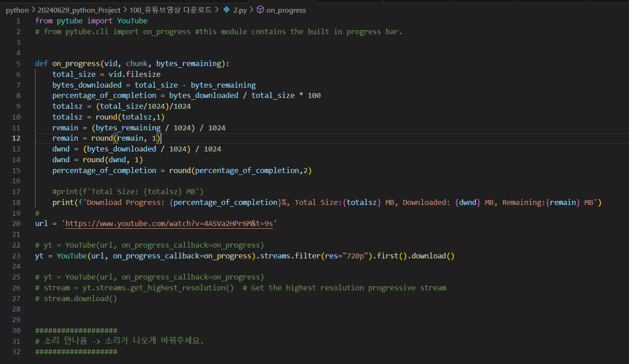Click '(bytes_downloaded / 1024) / 1024' on line 13
The image size is (629, 364).
tap(152, 149)
